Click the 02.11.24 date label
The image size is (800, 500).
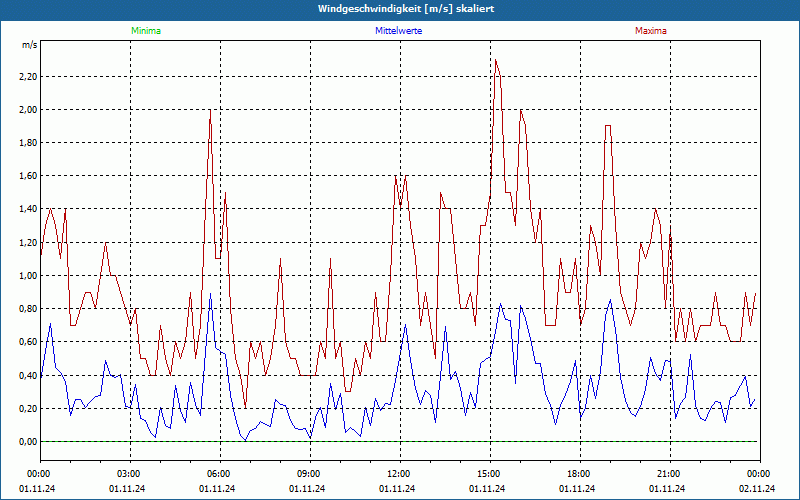tap(757, 488)
